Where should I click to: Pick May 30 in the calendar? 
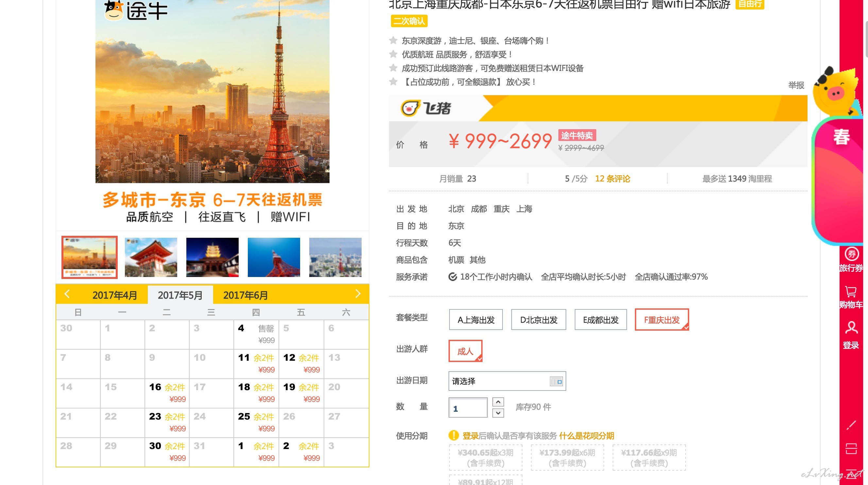(x=167, y=452)
